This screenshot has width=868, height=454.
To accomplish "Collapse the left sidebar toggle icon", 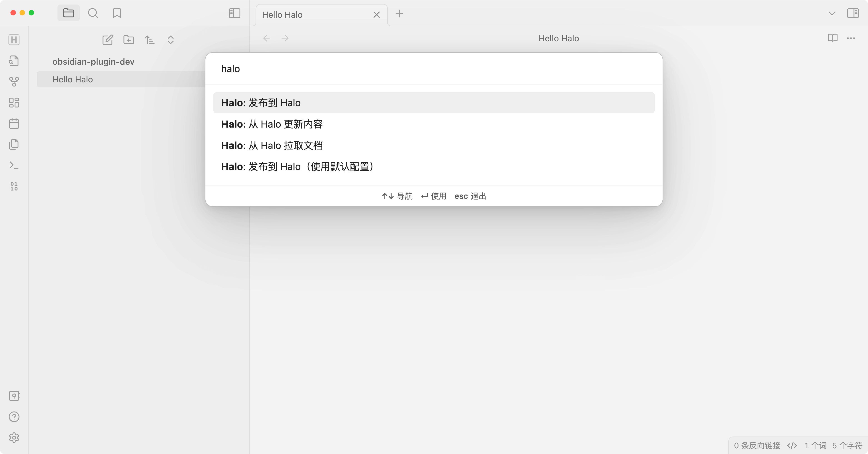I will click(234, 13).
